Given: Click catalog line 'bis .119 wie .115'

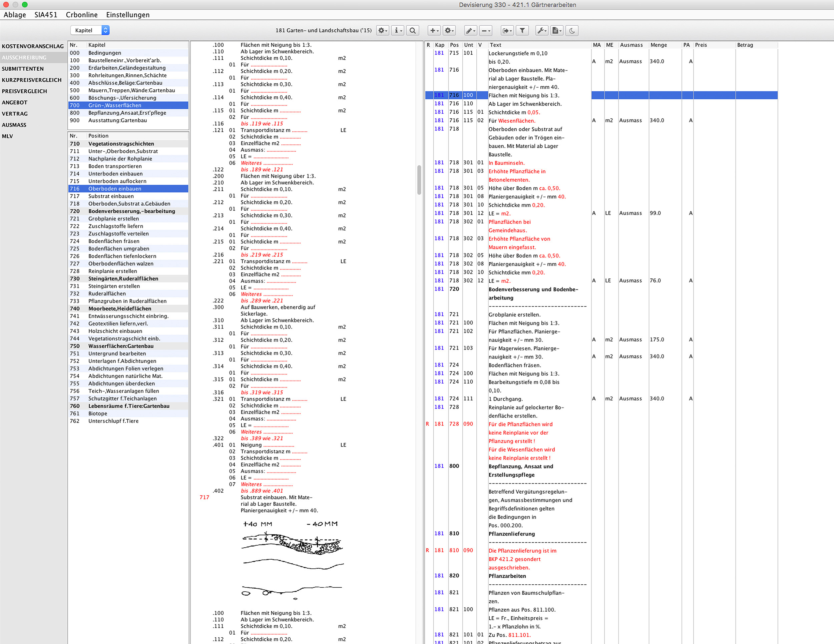Looking at the screenshot, I should tap(262, 124).
